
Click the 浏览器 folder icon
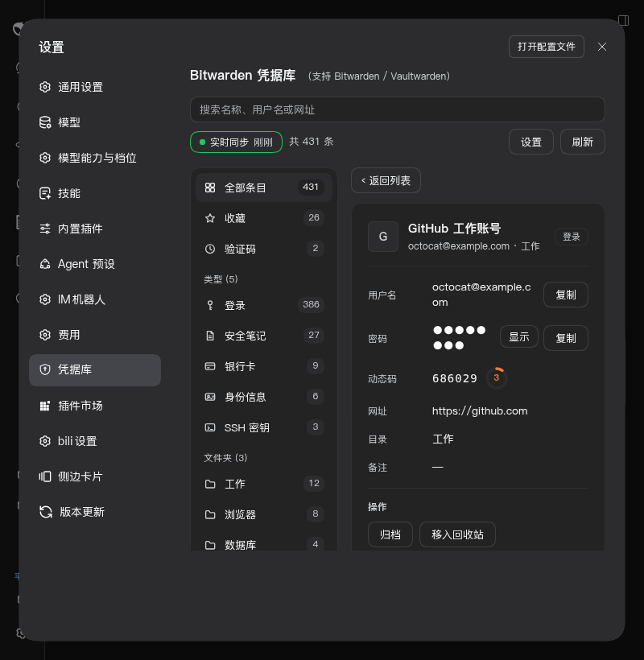[x=209, y=514]
